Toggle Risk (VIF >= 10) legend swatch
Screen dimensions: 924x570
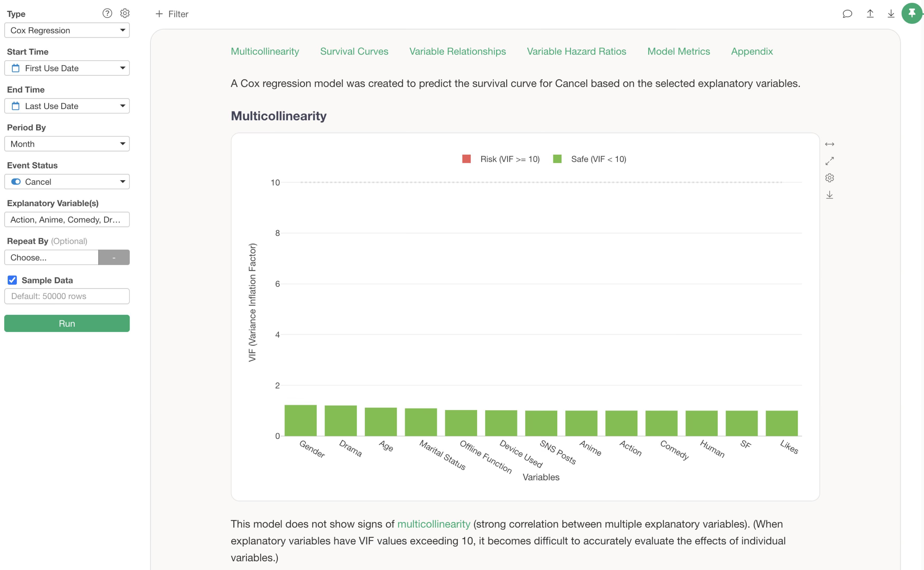click(x=466, y=159)
